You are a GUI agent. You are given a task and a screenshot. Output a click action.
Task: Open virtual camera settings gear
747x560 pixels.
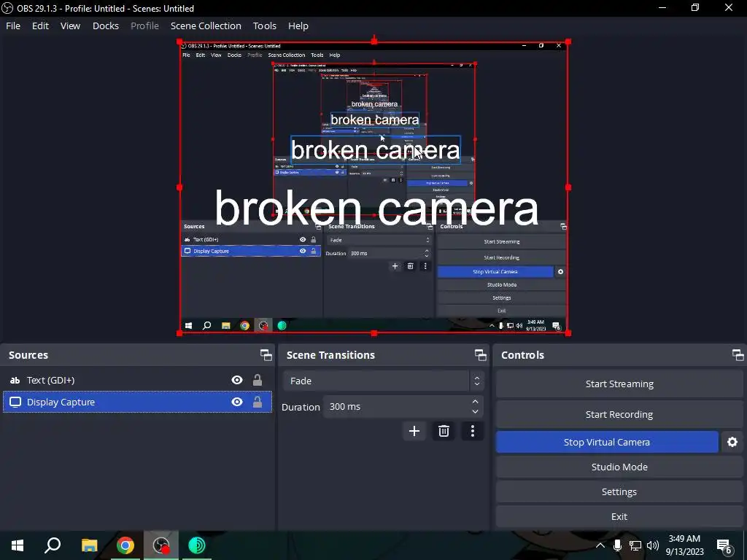(x=732, y=442)
